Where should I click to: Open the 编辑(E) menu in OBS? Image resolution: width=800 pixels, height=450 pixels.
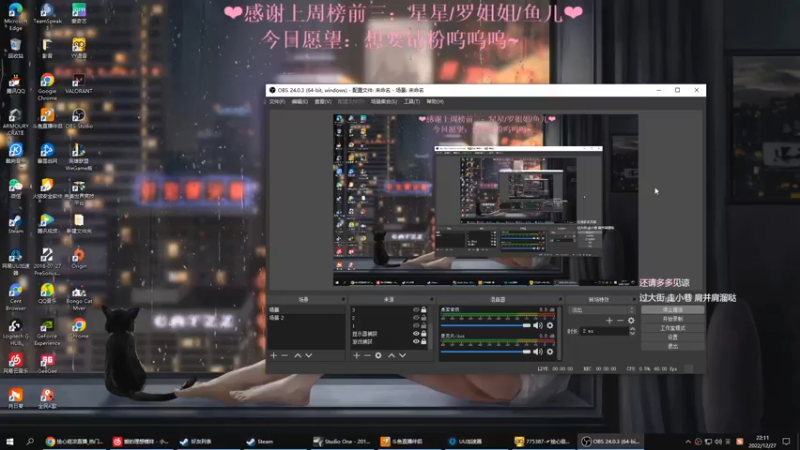[299, 102]
